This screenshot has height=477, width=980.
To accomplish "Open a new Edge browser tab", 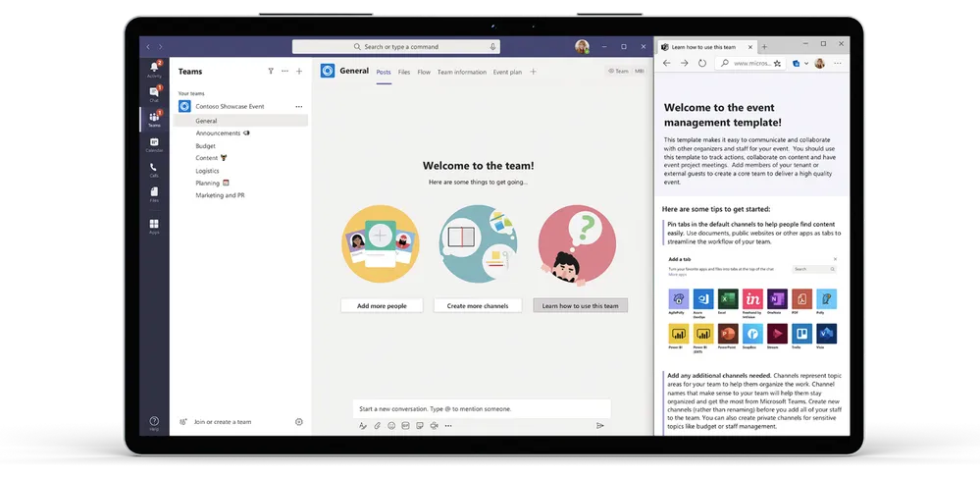I will point(764,47).
